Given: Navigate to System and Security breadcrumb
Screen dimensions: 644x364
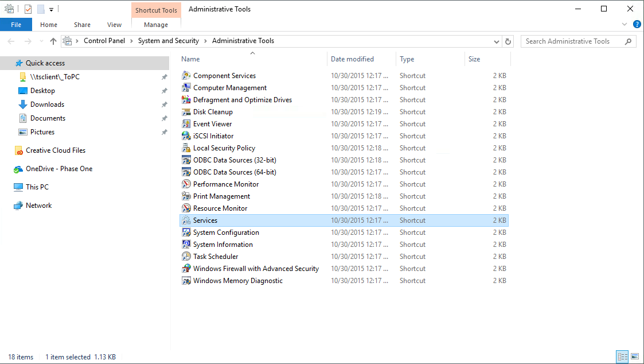Looking at the screenshot, I should click(x=169, y=41).
